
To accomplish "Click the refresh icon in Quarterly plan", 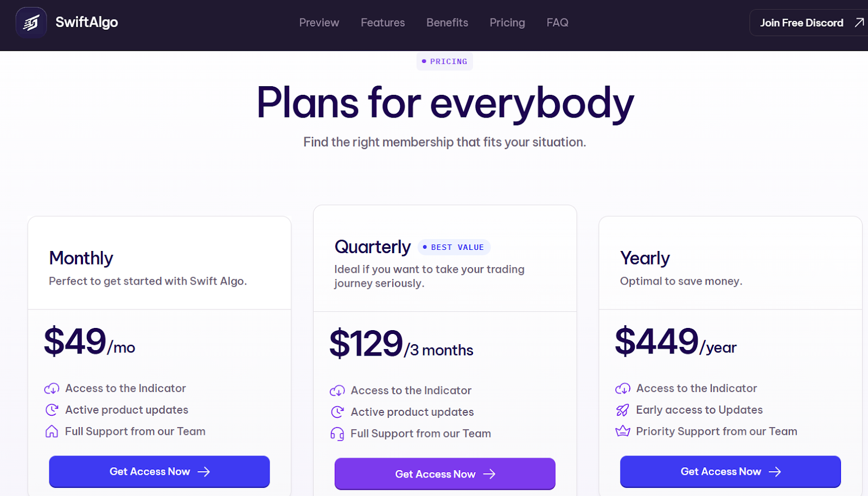I will point(337,412).
